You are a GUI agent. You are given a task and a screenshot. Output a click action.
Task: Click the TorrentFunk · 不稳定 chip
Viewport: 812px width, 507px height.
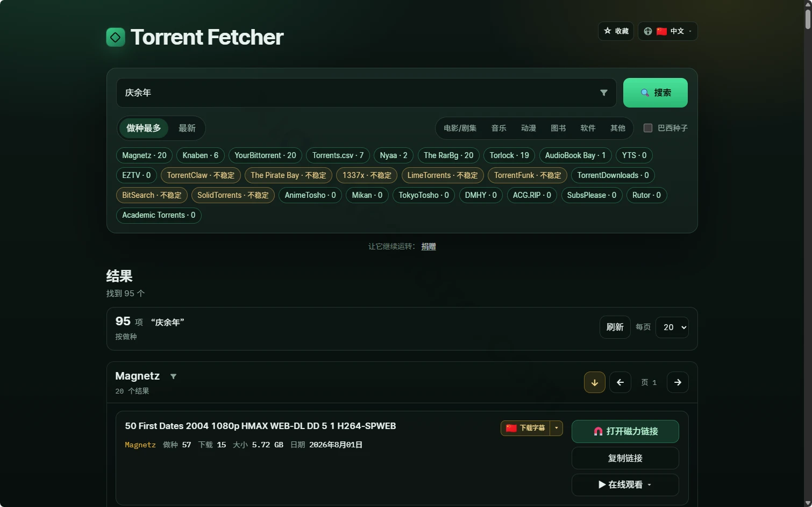point(528,175)
